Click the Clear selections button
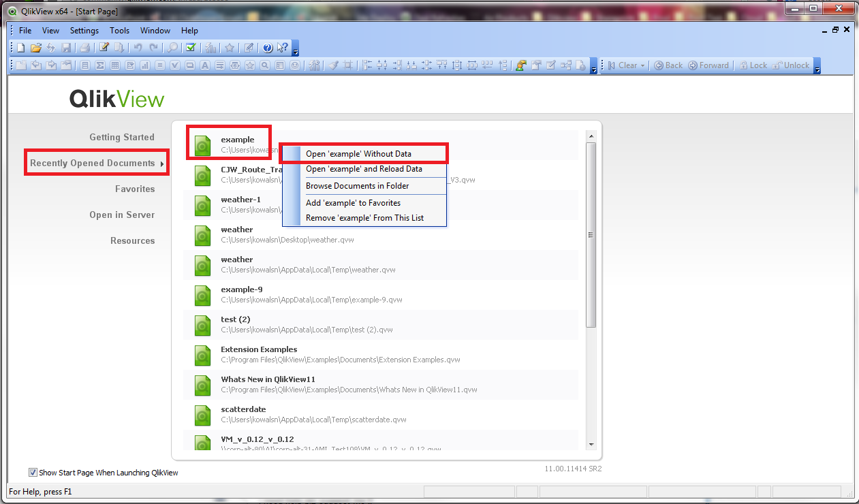The width and height of the screenshot is (859, 504). pyautogui.click(x=621, y=65)
